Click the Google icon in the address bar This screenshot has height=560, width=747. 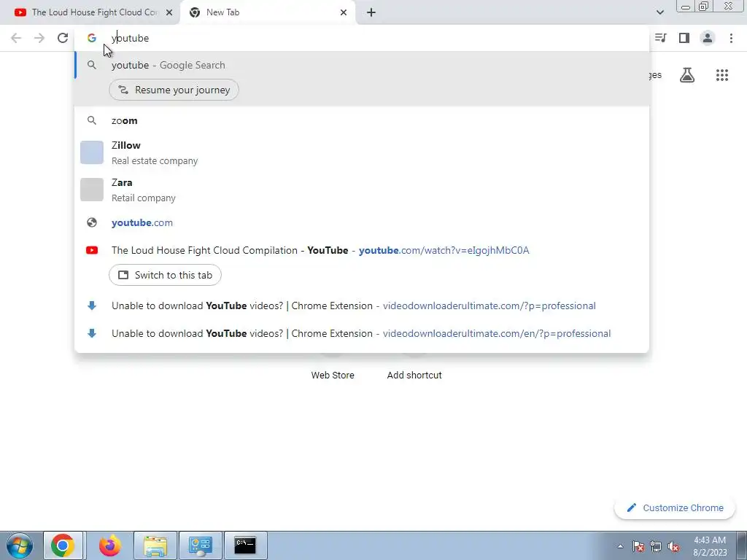click(x=92, y=38)
